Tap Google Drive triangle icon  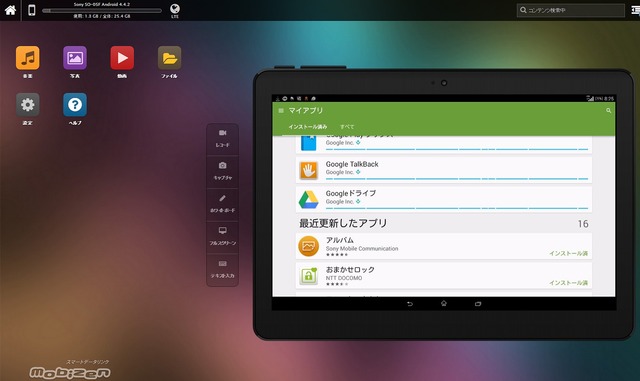[x=309, y=200]
